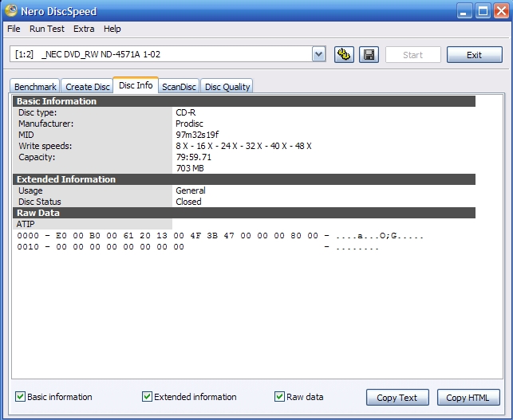Viewport: 513px width, 420px height.
Task: Click the Usage value General
Action: pos(191,190)
